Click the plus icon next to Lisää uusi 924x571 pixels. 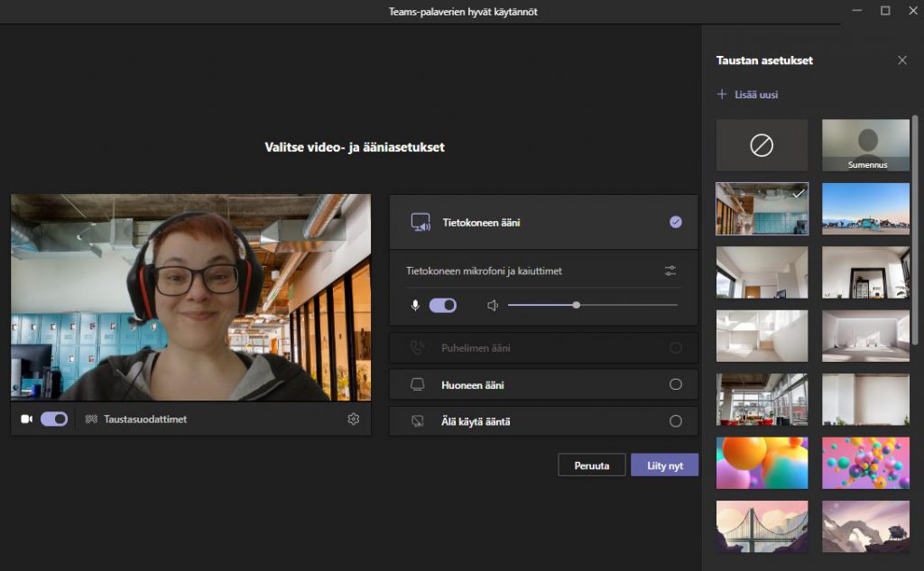[722, 94]
